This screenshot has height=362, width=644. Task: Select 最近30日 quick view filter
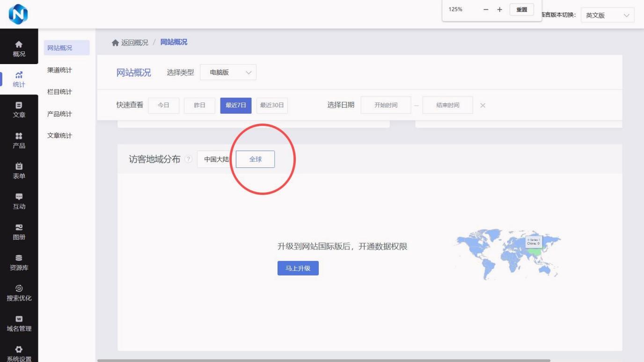pyautogui.click(x=272, y=105)
